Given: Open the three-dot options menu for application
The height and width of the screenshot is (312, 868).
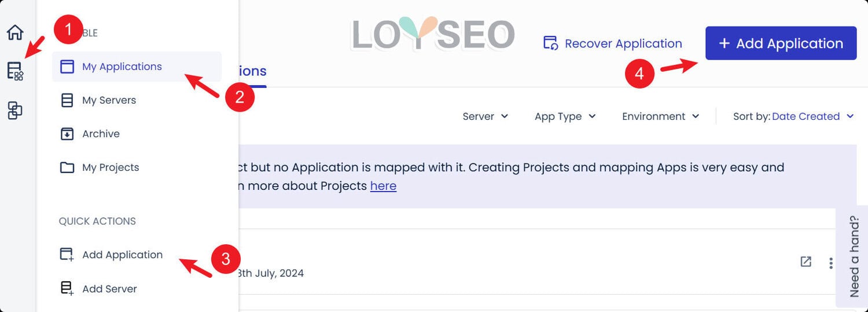Looking at the screenshot, I should click(x=831, y=263).
